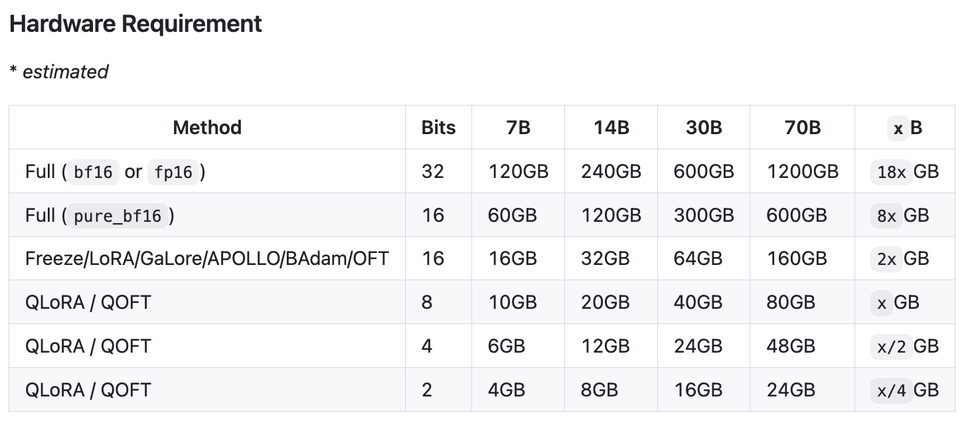Click the estimated italic note
The height and width of the screenshot is (425, 980).
tap(59, 72)
